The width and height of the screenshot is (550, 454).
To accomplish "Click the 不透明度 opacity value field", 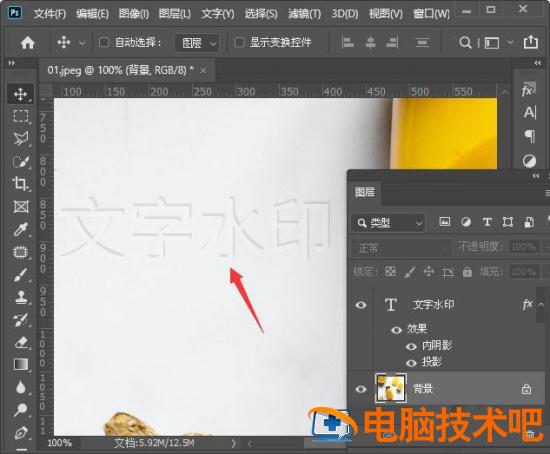I will pos(523,247).
